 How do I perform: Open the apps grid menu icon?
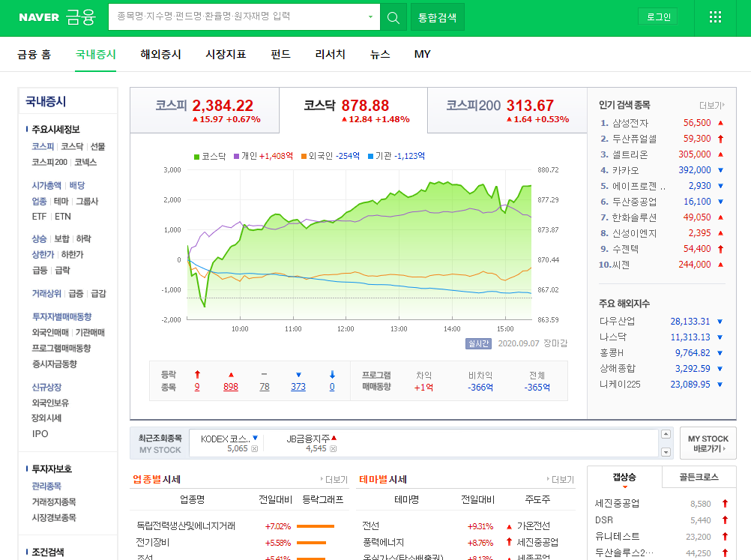[715, 17]
